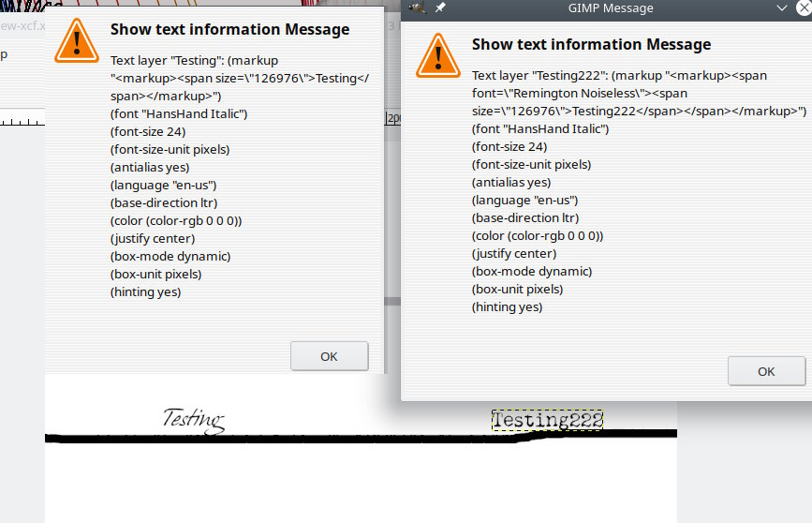Select the "Testing222" text layer on the canvas
Viewport: 812px width, 523px height.
tap(547, 420)
